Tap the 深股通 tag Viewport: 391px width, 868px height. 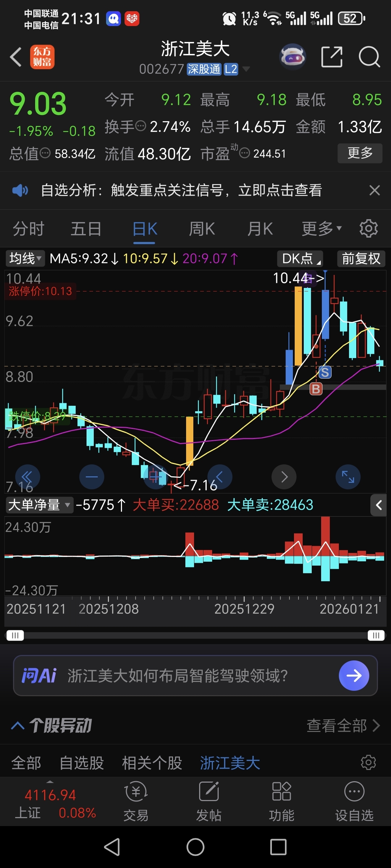tap(203, 69)
